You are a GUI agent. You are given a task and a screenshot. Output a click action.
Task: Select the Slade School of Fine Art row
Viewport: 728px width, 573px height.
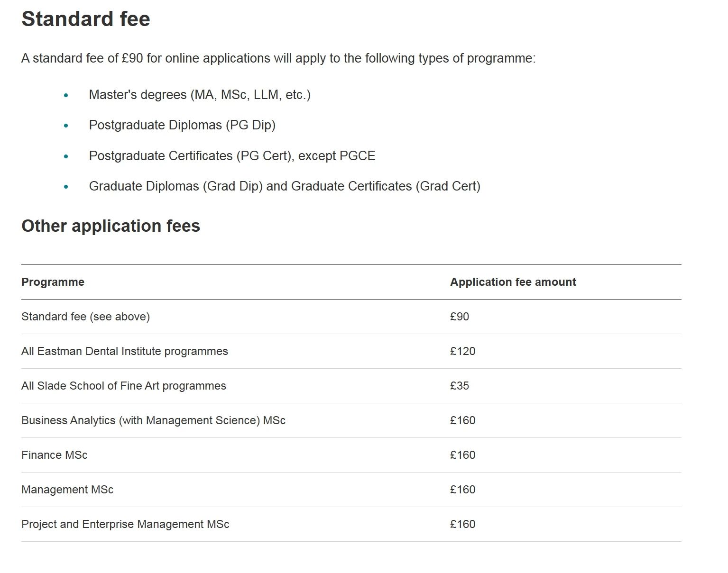[x=351, y=386]
